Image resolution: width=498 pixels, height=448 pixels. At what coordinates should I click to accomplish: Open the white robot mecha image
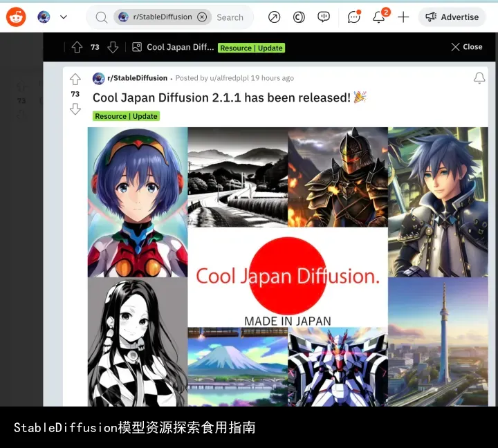click(x=338, y=366)
